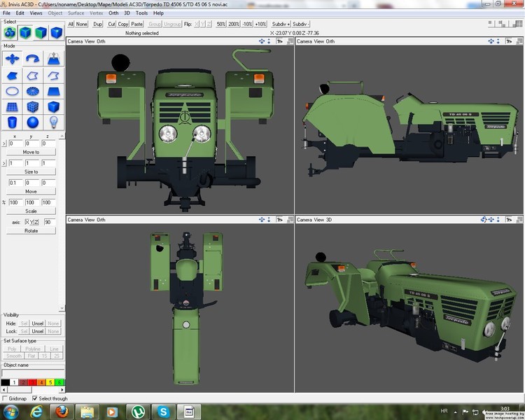525x420 pixels.
Task: Click the rotate angle field showing 90
Action: (49, 222)
